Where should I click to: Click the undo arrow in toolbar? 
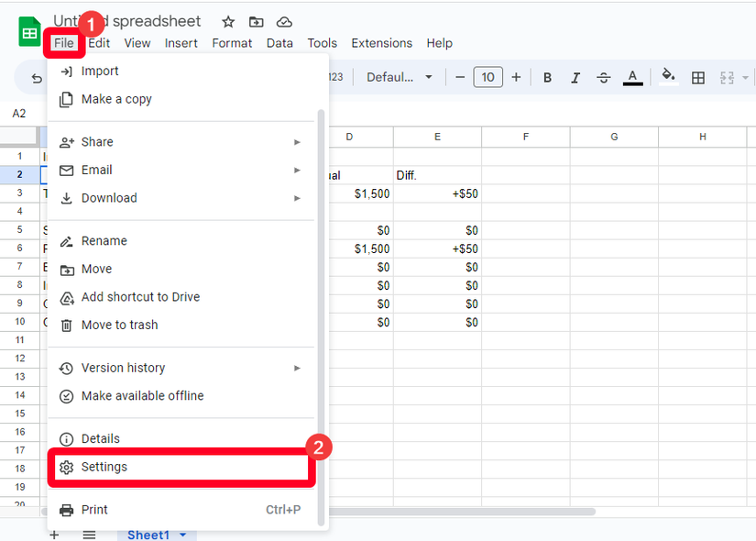[x=37, y=78]
